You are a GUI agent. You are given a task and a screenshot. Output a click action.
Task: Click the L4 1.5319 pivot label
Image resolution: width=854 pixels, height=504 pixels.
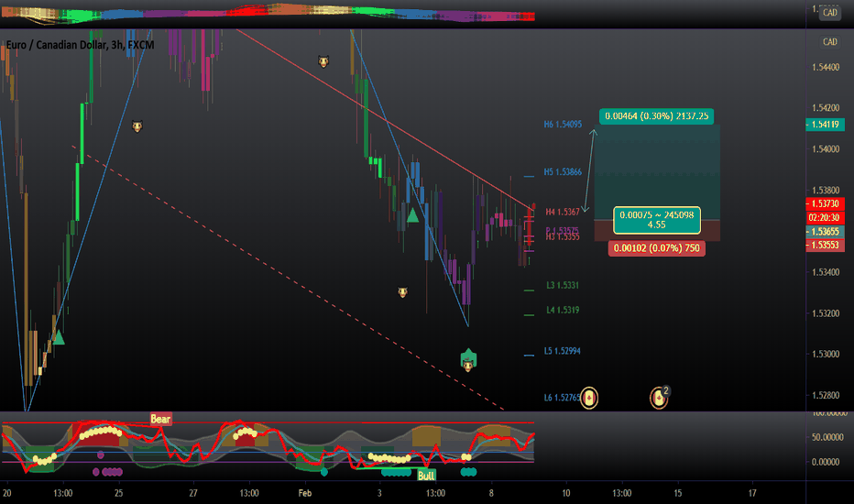563,310
